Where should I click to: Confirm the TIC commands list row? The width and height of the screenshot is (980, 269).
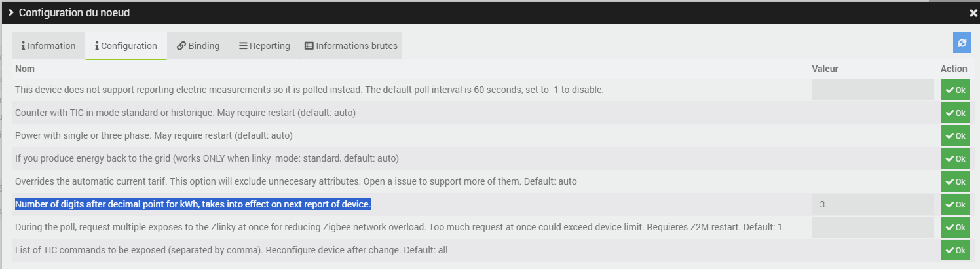point(955,250)
